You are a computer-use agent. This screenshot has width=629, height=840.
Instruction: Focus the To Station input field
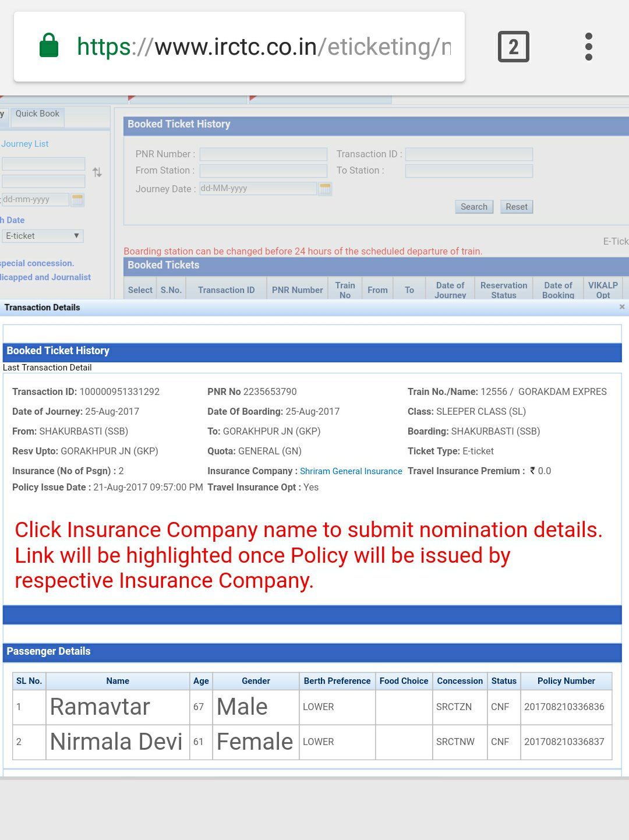point(469,171)
